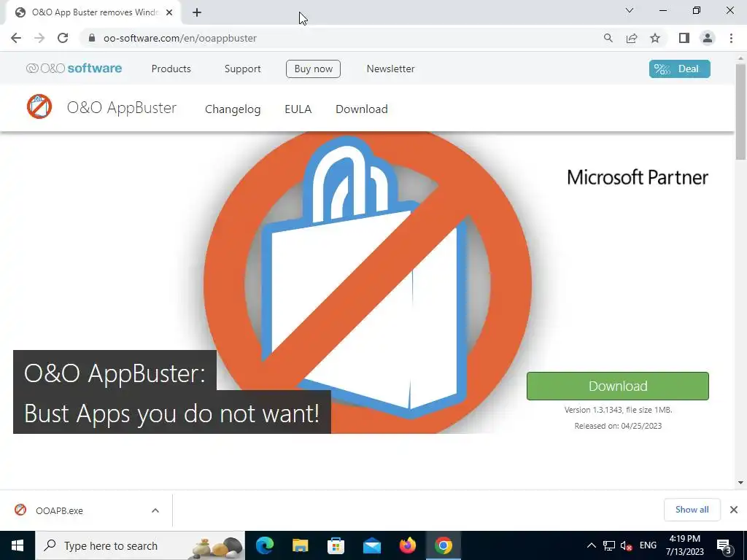747x560 pixels.
Task: Expand OOAPB.exe download options chevron
Action: [x=155, y=510]
